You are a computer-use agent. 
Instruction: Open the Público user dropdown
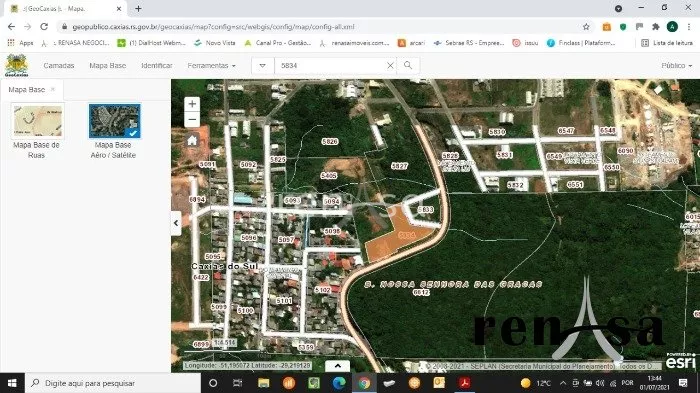[676, 65]
